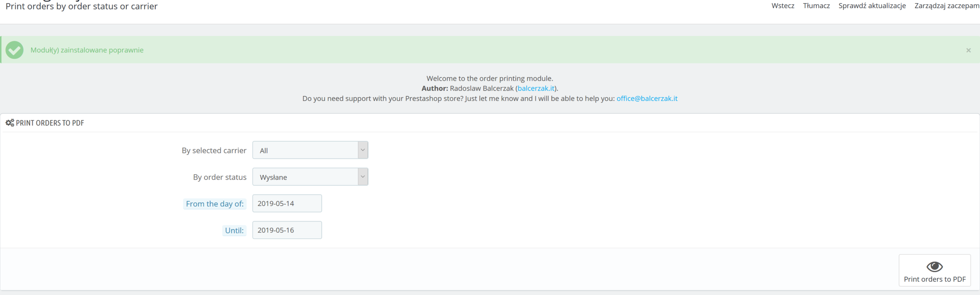This screenshot has width=980, height=295.
Task: Click the "Until:" label
Action: [x=234, y=231]
